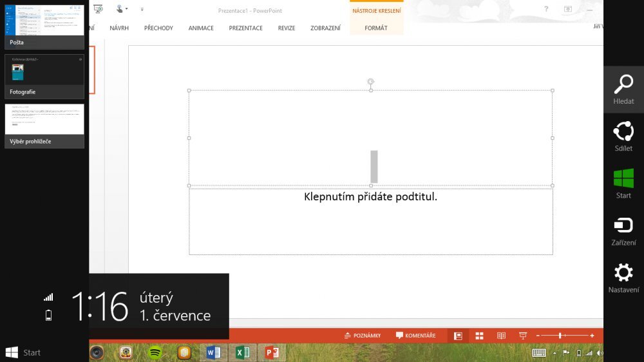Click the Start button in bottom-left corner
Image resolution: width=644 pixels, height=362 pixels.
23,352
